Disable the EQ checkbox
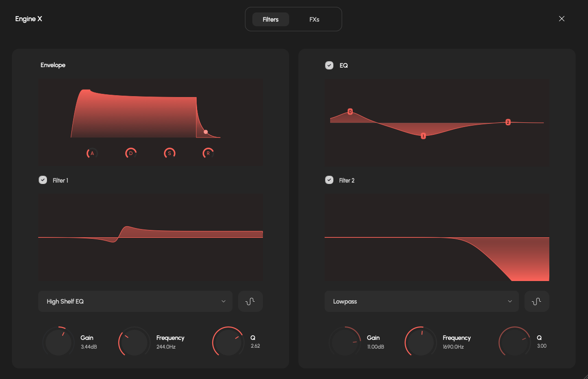Viewport: 588px width, 379px height. 329,65
